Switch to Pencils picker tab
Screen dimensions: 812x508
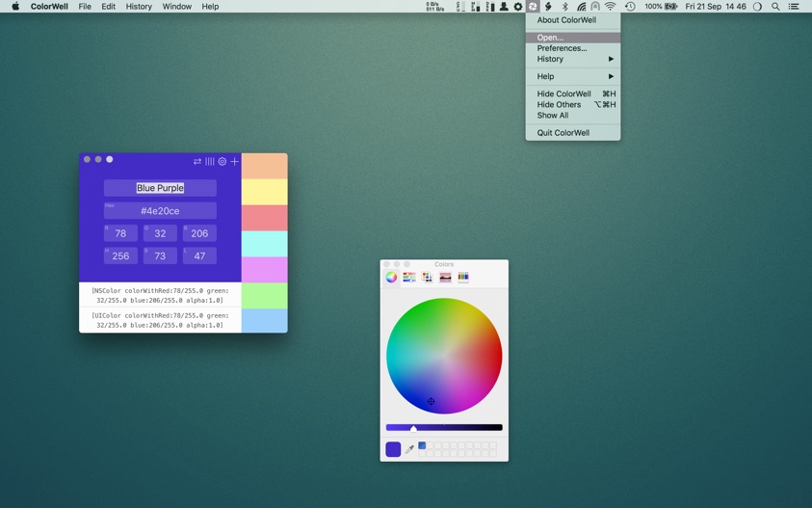[x=463, y=278]
